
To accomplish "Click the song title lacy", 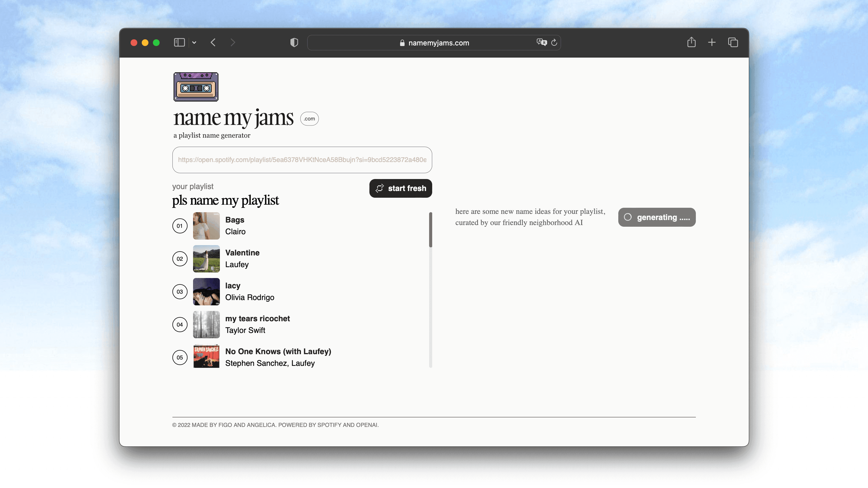I will pyautogui.click(x=232, y=286).
